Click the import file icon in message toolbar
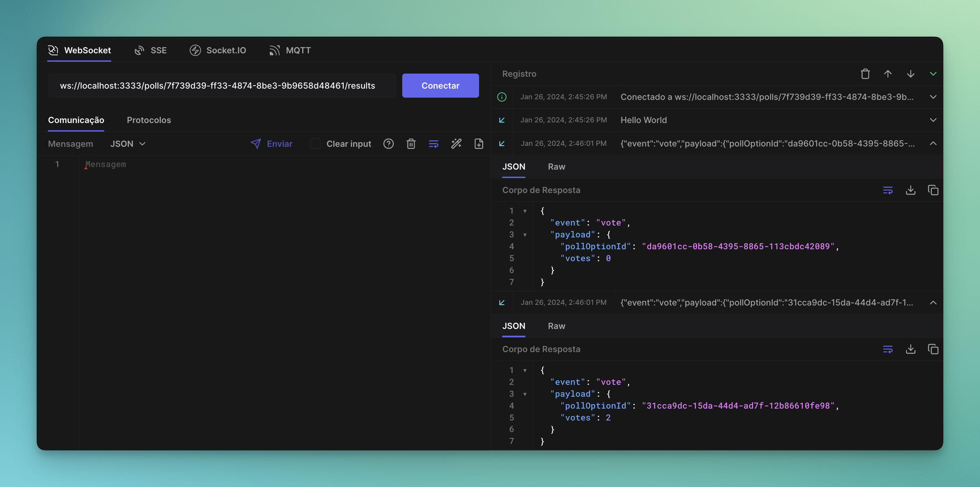Screen dimensions: 980x487 479,144
